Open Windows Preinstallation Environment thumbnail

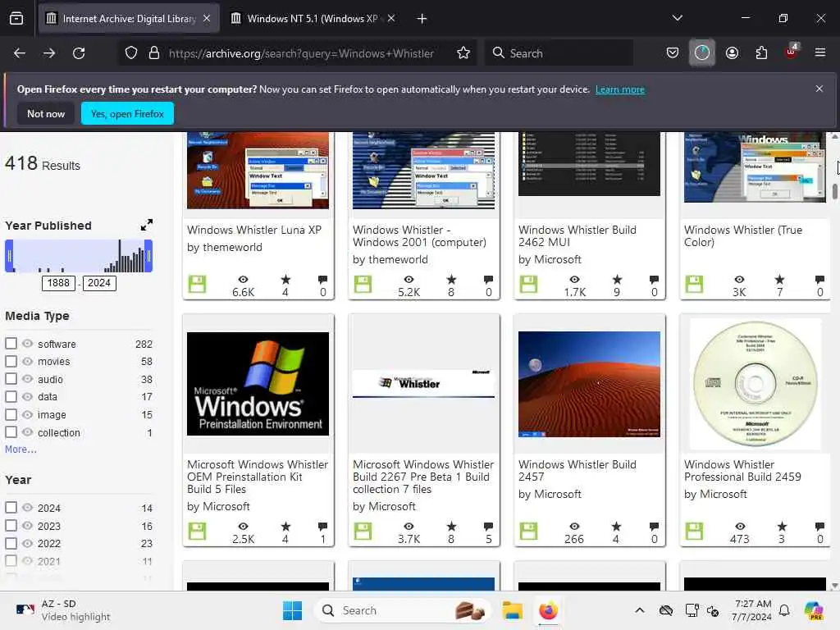click(x=258, y=384)
